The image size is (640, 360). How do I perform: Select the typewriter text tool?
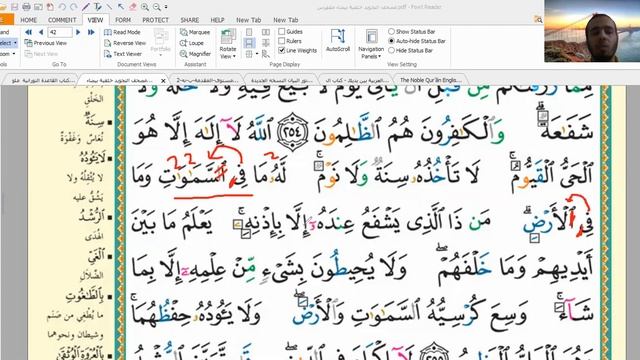[x=98, y=7]
